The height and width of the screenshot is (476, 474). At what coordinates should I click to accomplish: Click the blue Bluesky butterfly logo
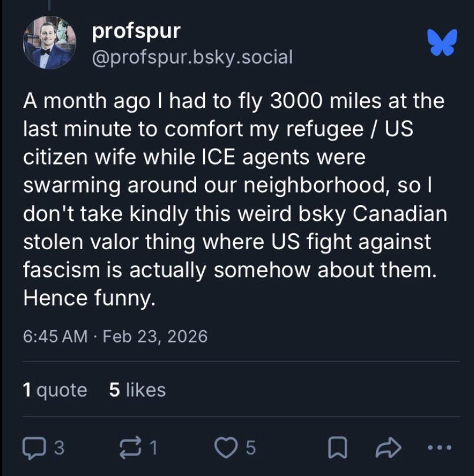(442, 43)
